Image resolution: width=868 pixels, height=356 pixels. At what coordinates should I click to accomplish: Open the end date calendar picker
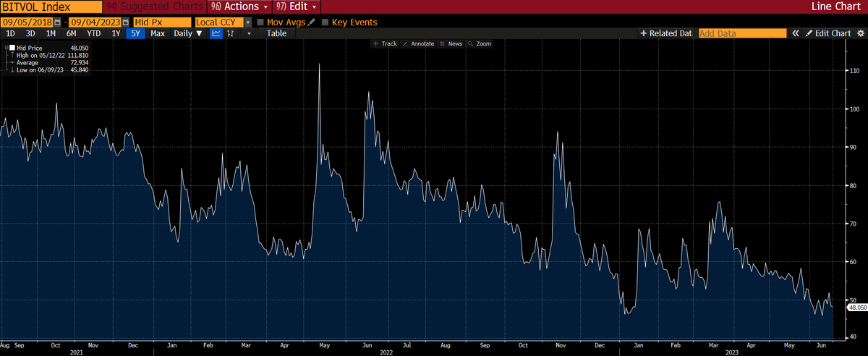127,22
